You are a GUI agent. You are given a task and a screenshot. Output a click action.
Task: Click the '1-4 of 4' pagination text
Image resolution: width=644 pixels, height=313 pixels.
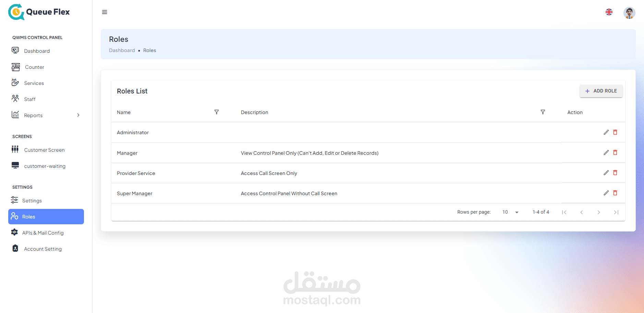tap(541, 212)
